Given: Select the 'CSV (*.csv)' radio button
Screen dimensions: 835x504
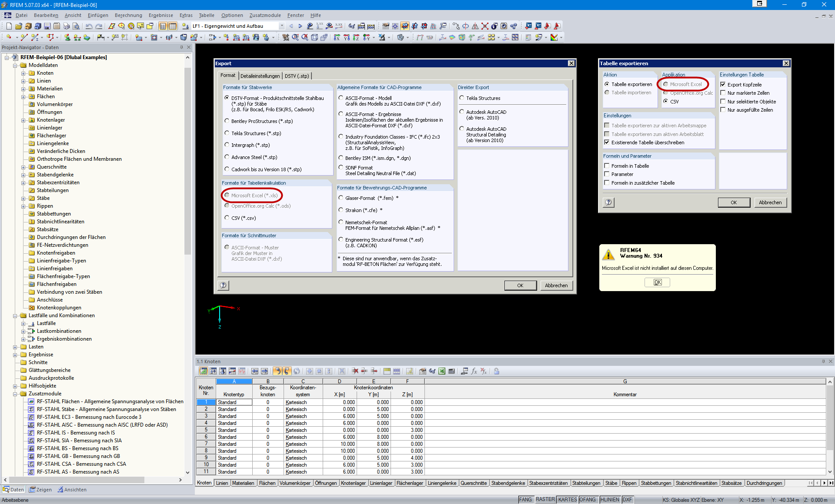Looking at the screenshot, I should [x=227, y=218].
